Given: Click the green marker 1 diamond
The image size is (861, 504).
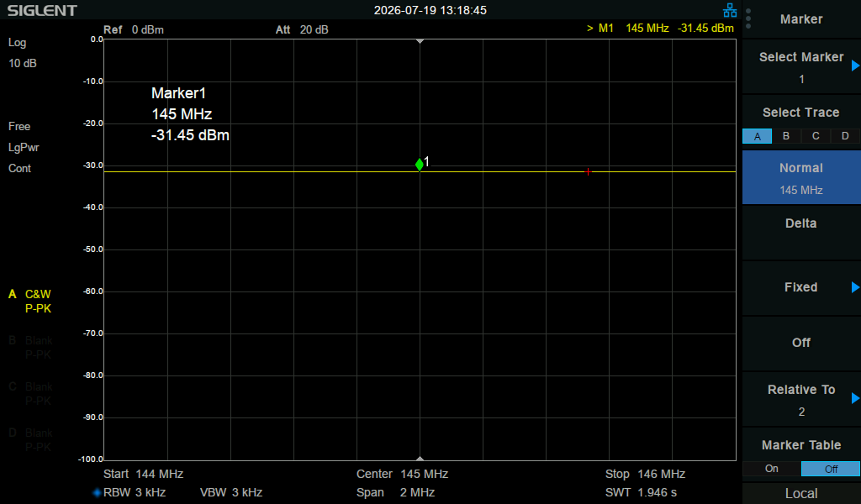Looking at the screenshot, I should click(420, 164).
